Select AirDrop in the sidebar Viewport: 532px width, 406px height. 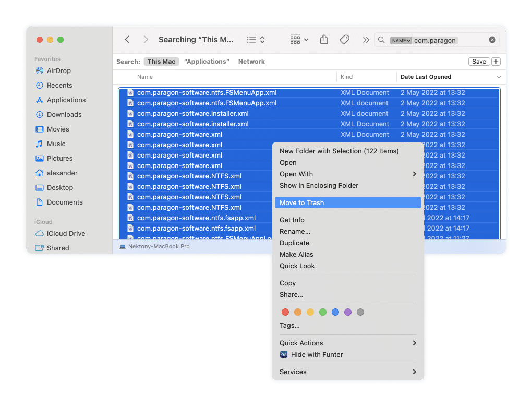tap(58, 70)
